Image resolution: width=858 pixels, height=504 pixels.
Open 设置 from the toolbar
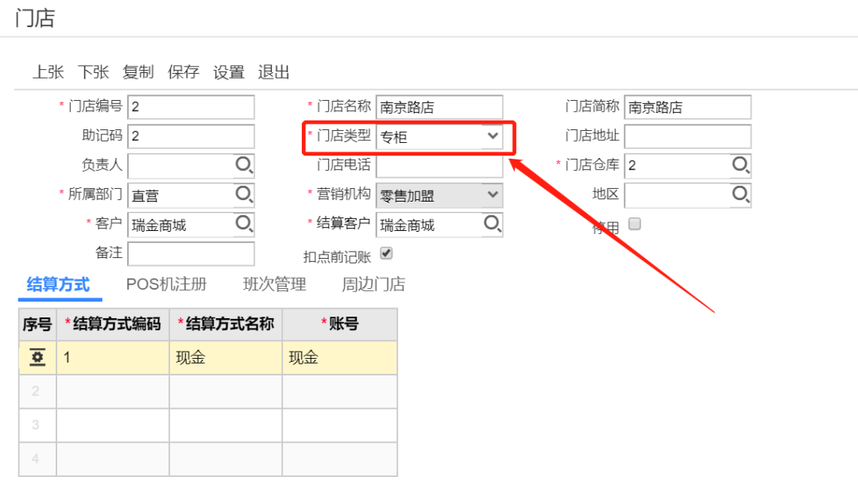tap(229, 72)
